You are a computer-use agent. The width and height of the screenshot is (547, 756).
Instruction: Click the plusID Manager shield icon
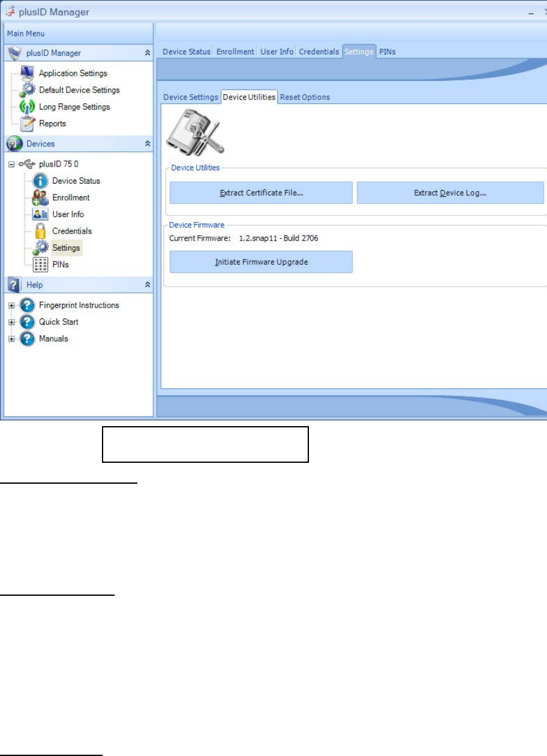(x=15, y=53)
